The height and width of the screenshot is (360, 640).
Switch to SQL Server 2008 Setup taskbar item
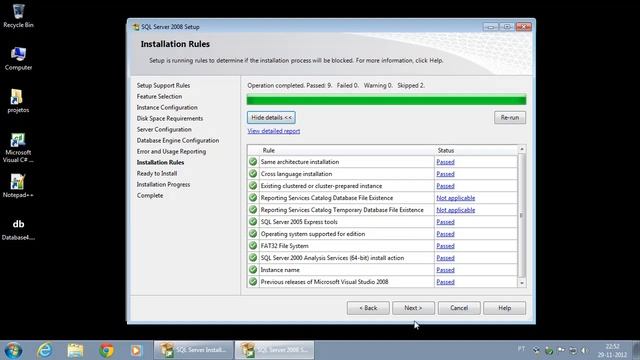275,350
